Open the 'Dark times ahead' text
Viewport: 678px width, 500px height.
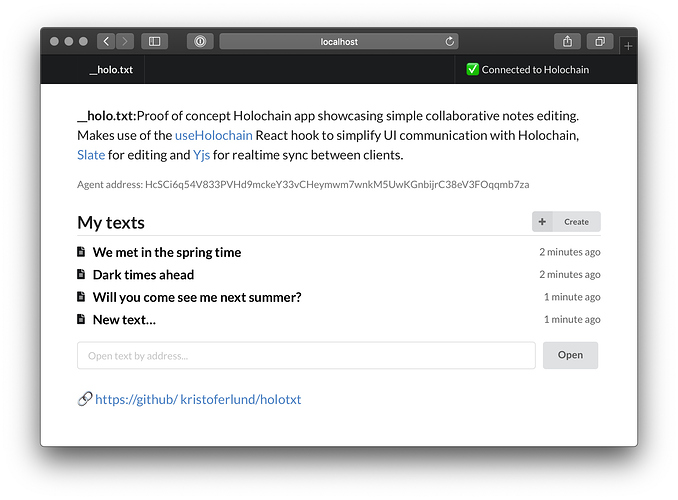coord(143,275)
